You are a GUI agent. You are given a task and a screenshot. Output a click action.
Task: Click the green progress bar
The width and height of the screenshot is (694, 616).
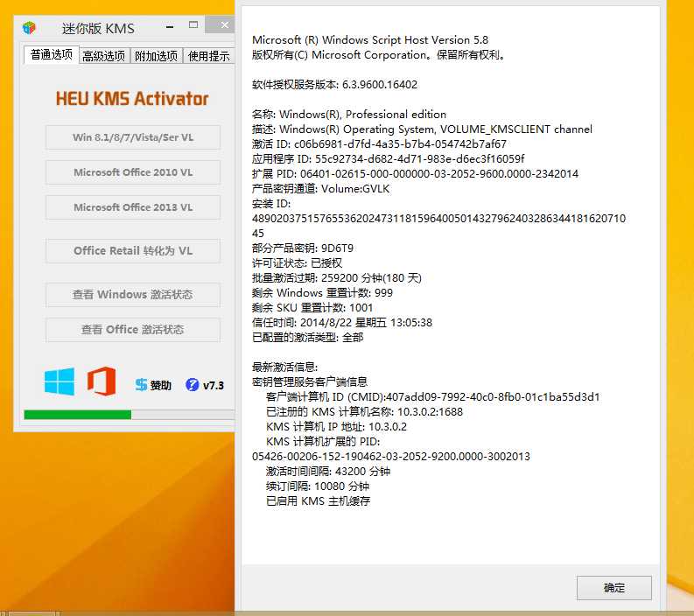coord(78,415)
